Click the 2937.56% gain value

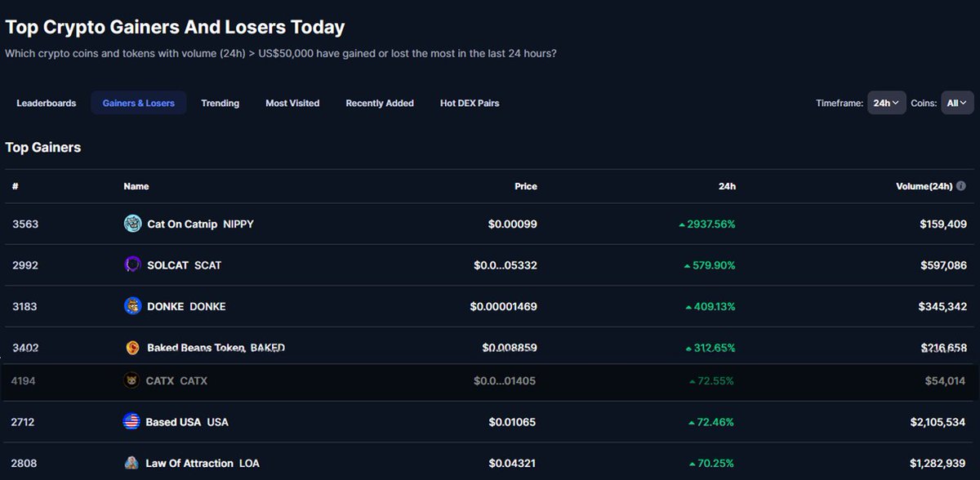[707, 224]
